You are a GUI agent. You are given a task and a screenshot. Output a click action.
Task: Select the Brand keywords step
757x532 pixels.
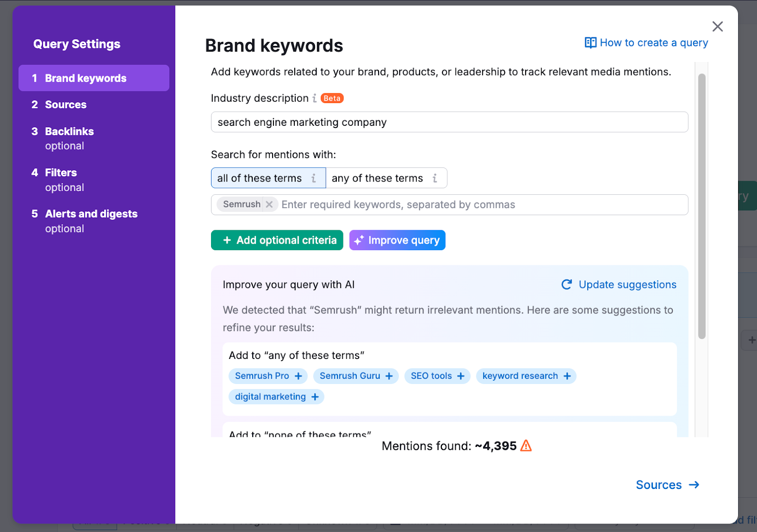point(94,78)
